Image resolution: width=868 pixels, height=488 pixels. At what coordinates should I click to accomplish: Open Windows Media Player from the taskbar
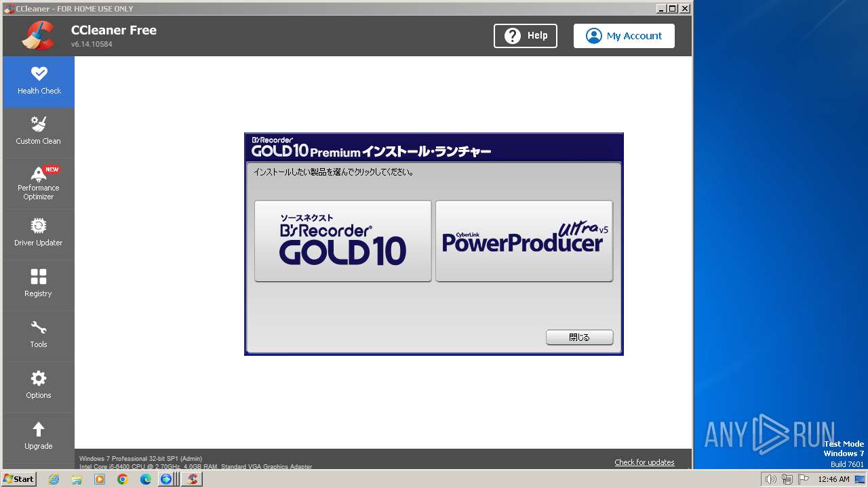pos(100,479)
